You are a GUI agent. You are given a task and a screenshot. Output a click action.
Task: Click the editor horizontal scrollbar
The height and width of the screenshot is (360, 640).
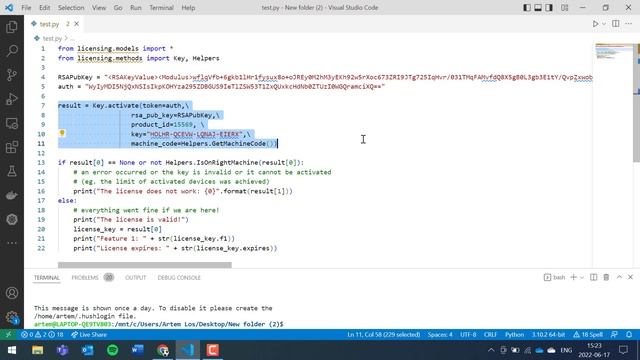tap(144, 265)
